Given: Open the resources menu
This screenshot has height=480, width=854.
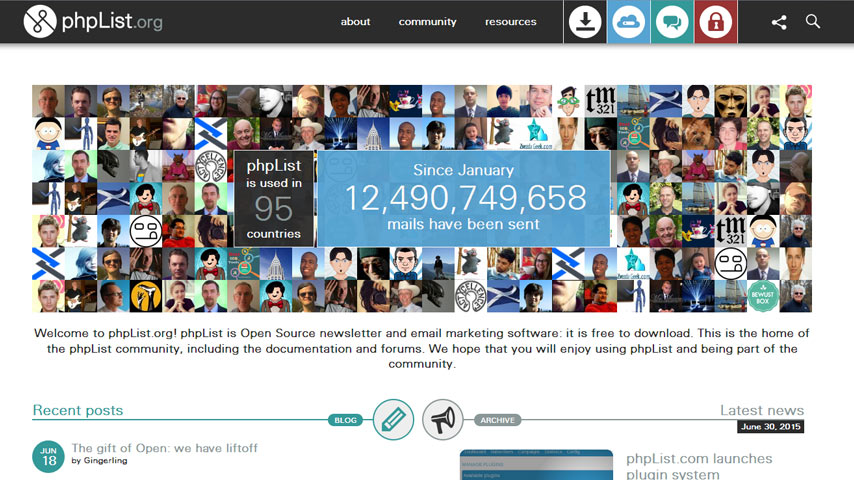Looking at the screenshot, I should (510, 22).
